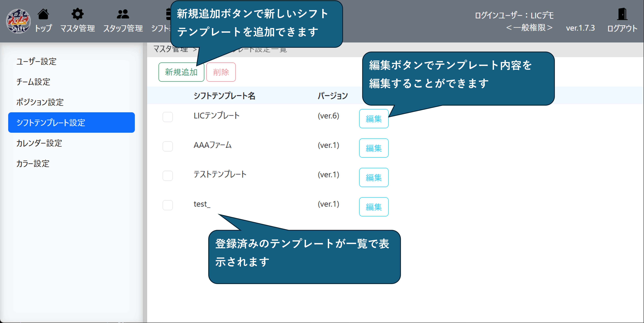The width and height of the screenshot is (644, 323).
Task: Edit the AAAファーム template
Action: [373, 148]
